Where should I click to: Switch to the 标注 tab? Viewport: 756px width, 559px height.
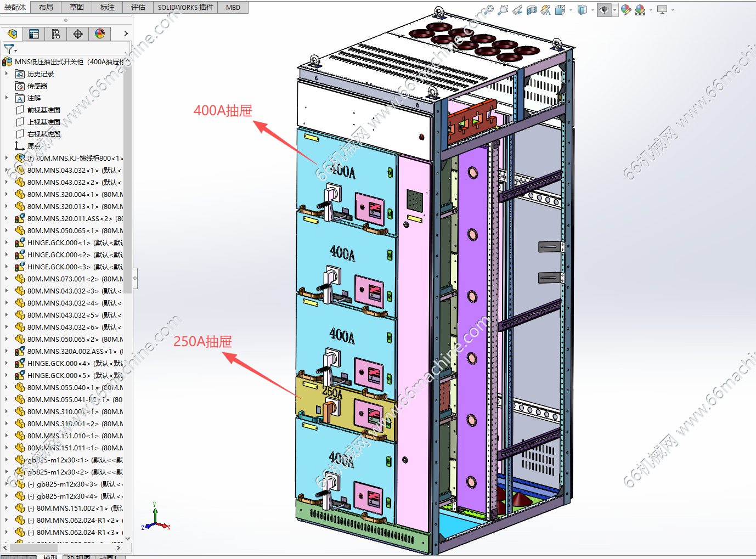click(x=108, y=7)
